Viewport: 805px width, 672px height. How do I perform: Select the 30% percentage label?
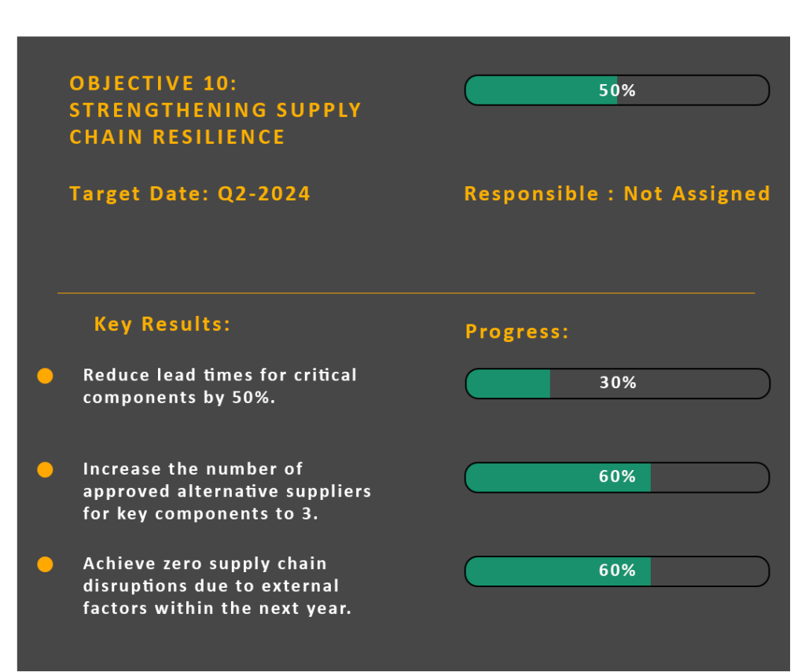tap(618, 383)
